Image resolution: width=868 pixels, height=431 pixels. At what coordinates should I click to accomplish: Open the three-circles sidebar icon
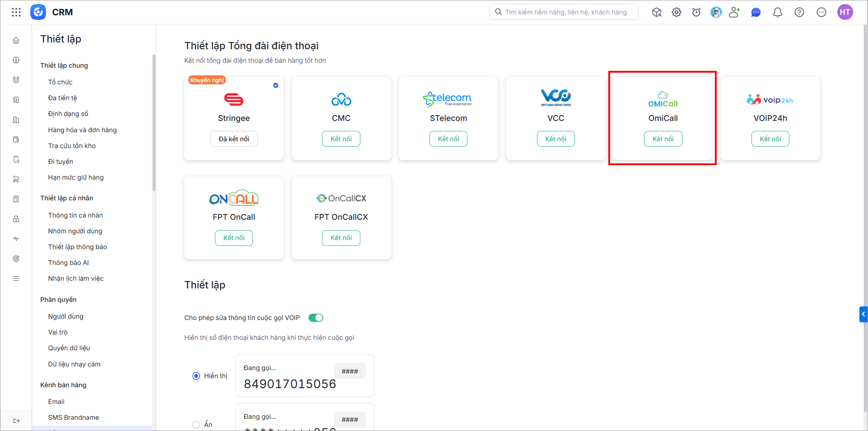(16, 219)
